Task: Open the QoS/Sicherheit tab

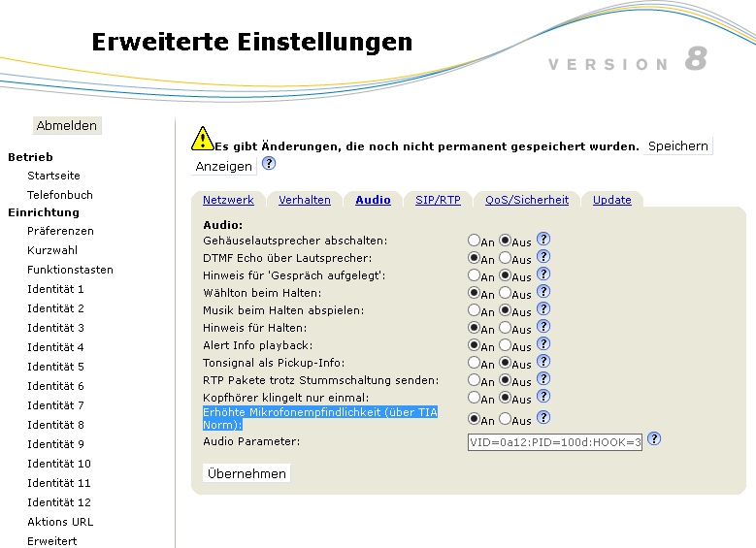Action: tap(526, 200)
